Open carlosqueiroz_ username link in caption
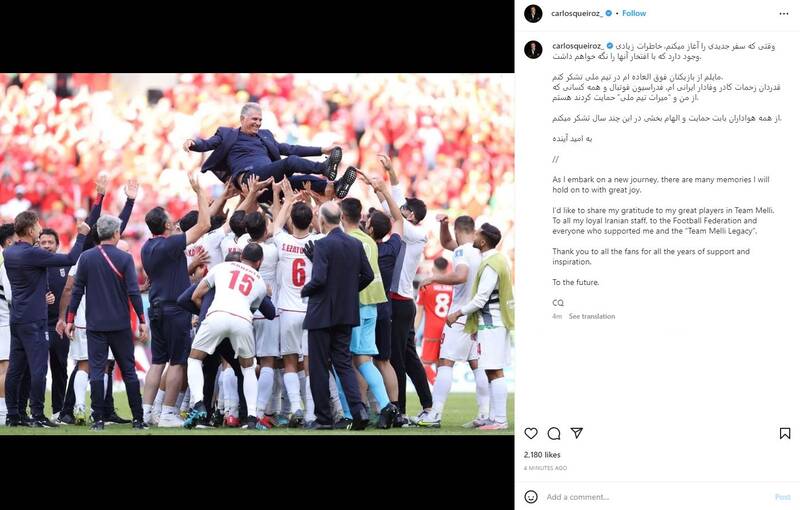Image resolution: width=800 pixels, height=510 pixels. point(578,46)
